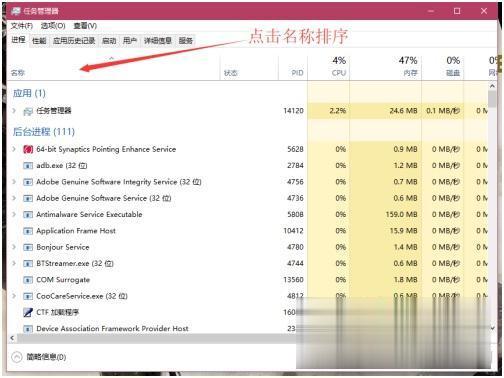Screen dimensions: 504x378
Task: Click the BTStreamer.exe icon
Action: 28,264
